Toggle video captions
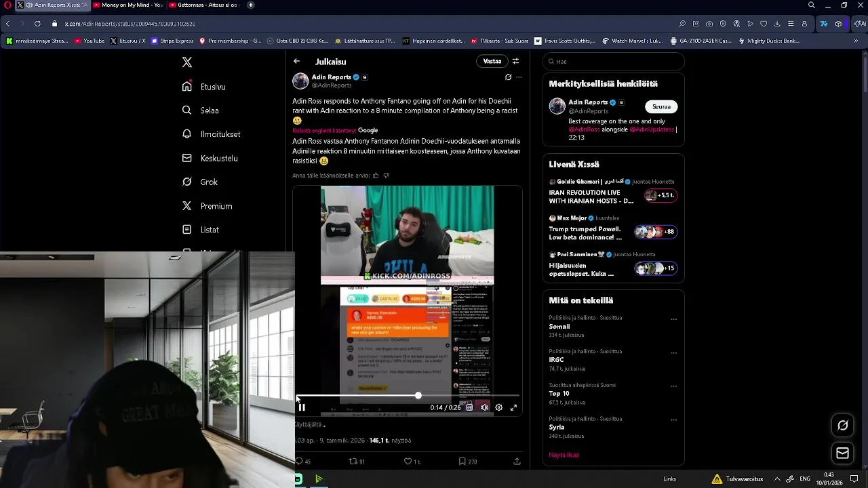This screenshot has height=488, width=868. (x=469, y=407)
